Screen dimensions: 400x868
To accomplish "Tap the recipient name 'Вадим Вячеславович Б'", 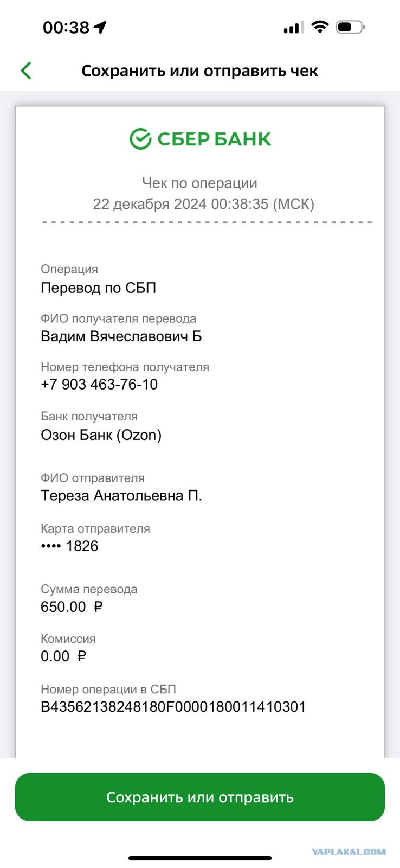I will [121, 336].
